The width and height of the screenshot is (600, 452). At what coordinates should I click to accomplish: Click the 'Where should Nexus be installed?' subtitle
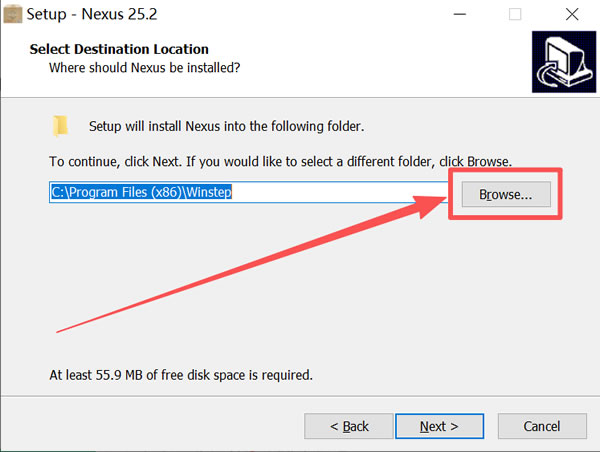[145, 68]
